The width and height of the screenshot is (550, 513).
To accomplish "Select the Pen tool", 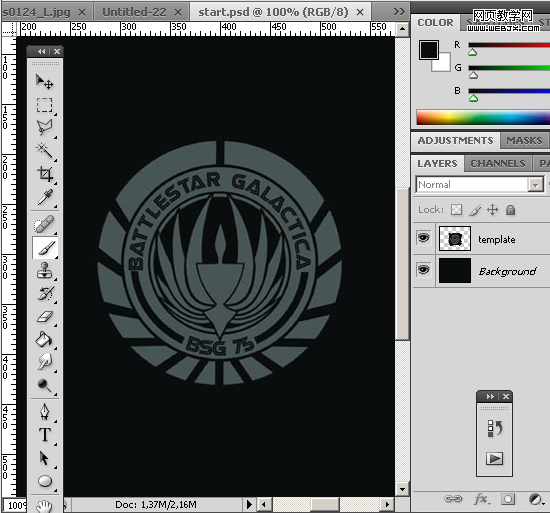I will pos(45,412).
